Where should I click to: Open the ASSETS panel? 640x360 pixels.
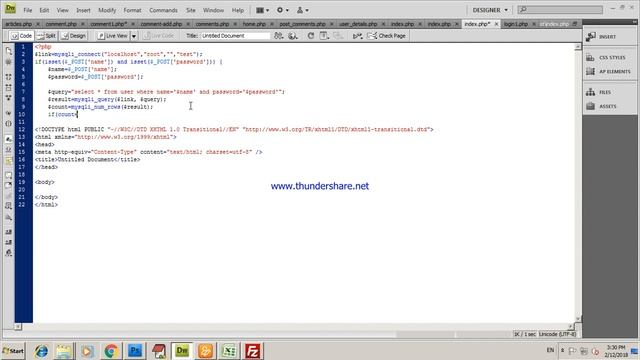pos(607,106)
